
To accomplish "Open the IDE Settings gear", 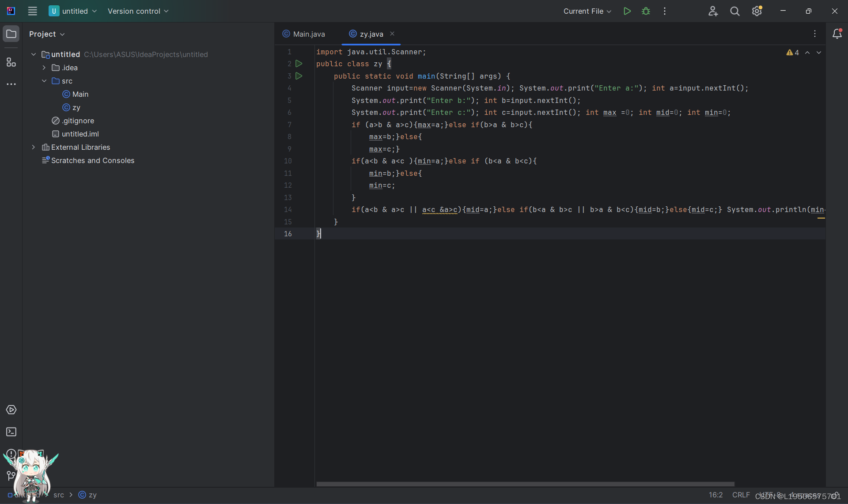I will click(x=757, y=11).
